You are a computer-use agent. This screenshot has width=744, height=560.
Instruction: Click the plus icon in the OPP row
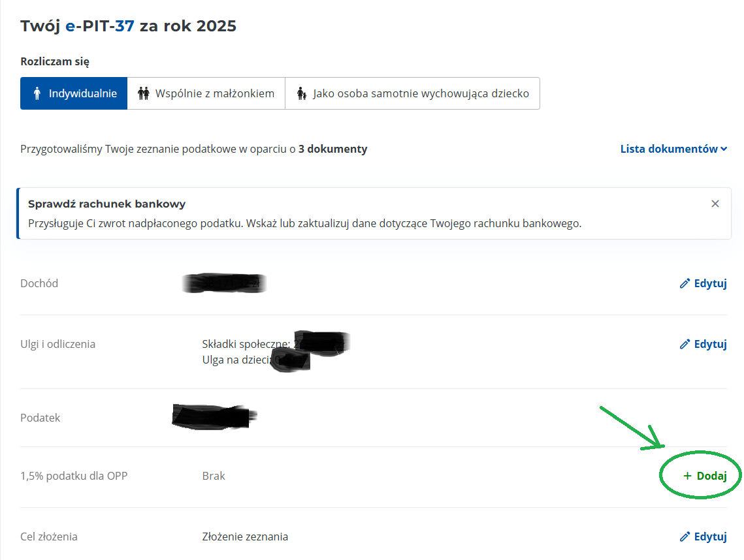point(687,476)
